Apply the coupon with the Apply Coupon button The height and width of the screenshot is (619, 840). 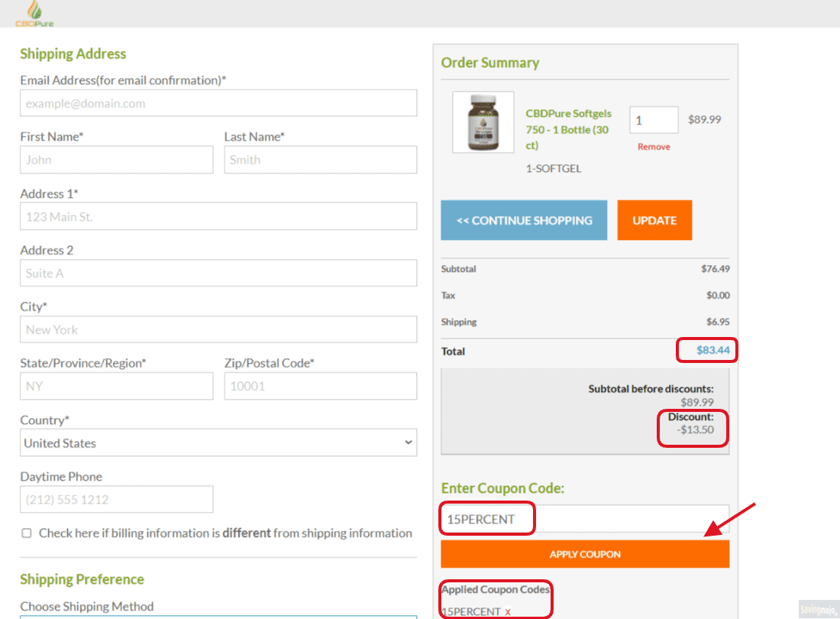pos(585,554)
